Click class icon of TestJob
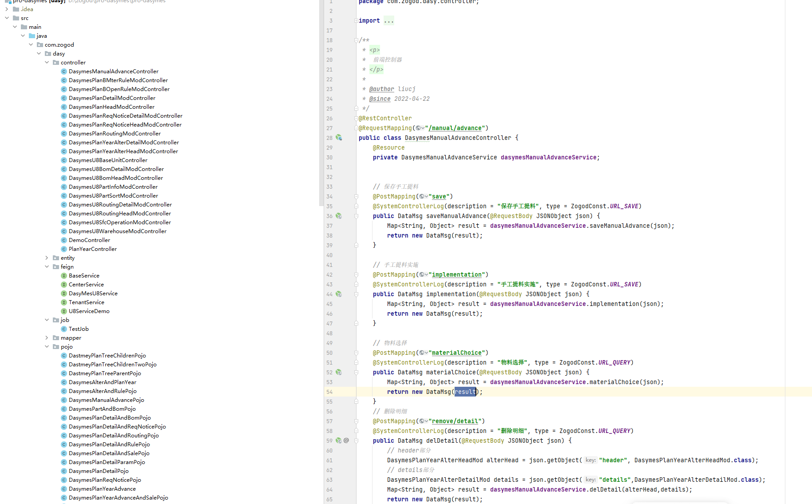Viewport: 812px width, 504px height. pyautogui.click(x=64, y=329)
